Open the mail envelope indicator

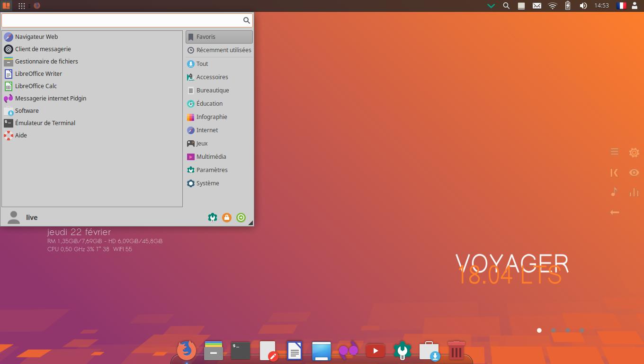pyautogui.click(x=537, y=6)
